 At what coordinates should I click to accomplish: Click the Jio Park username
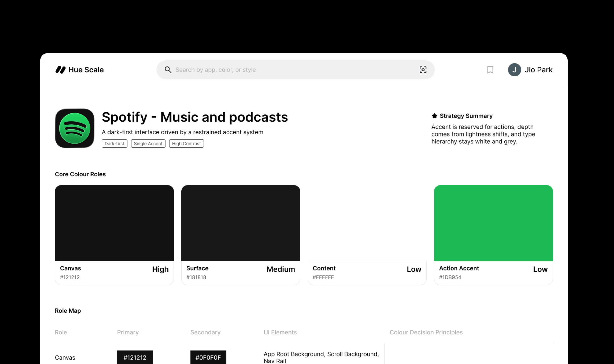tap(538, 70)
